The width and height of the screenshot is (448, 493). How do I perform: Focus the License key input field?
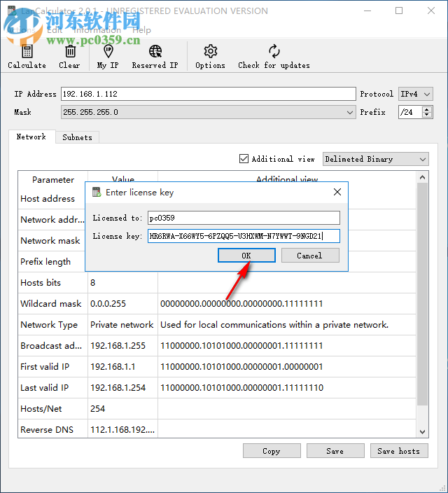(x=244, y=236)
